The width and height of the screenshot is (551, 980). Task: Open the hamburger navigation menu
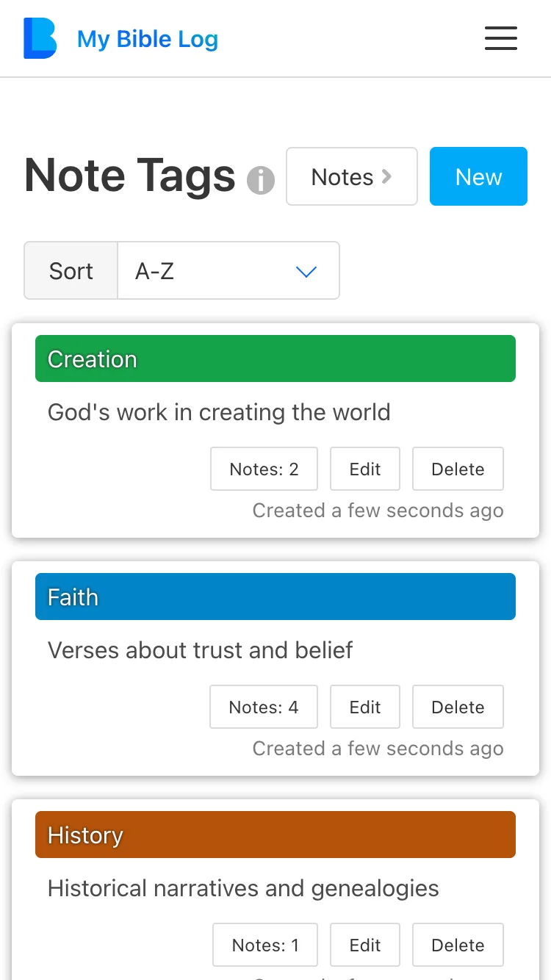pyautogui.click(x=501, y=38)
